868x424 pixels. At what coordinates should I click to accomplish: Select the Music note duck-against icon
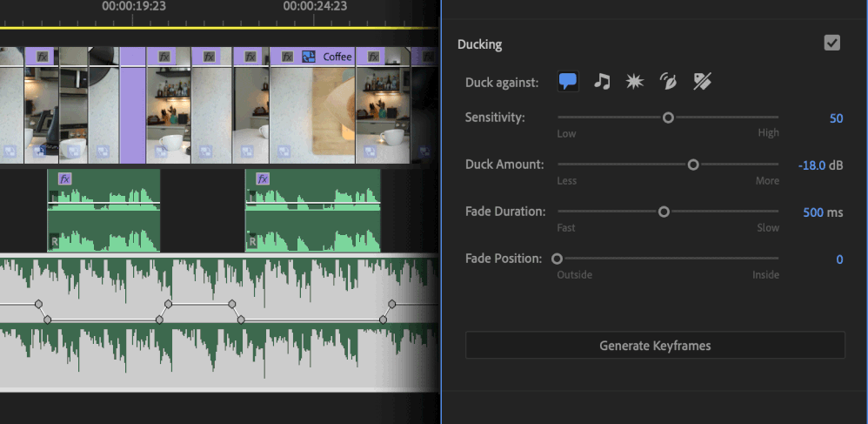tap(602, 82)
